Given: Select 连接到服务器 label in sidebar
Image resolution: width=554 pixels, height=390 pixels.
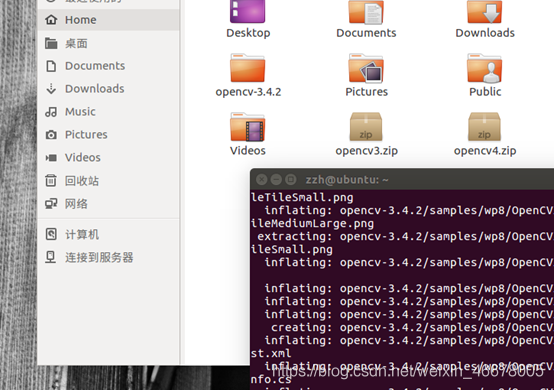Looking at the screenshot, I should 99,257.
